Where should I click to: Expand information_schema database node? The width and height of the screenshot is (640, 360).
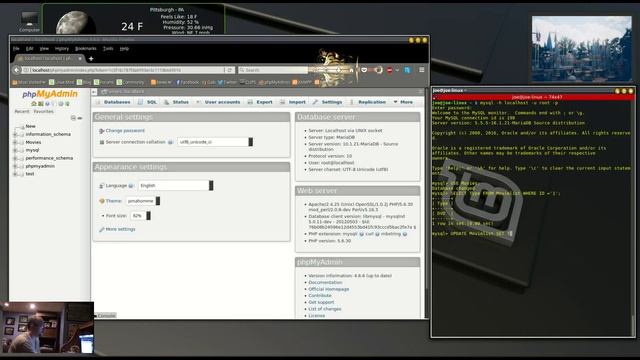15,134
